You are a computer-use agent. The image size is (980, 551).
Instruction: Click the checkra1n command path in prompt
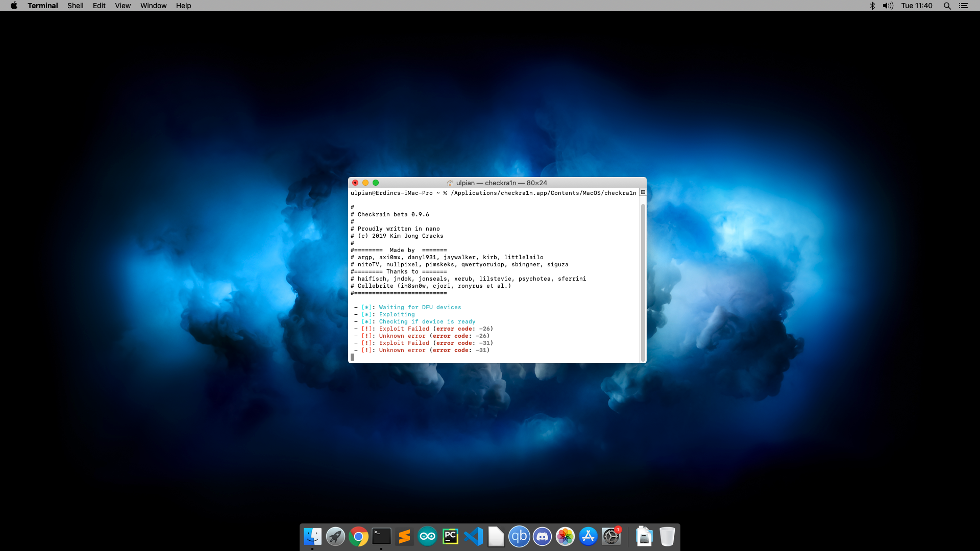(544, 193)
